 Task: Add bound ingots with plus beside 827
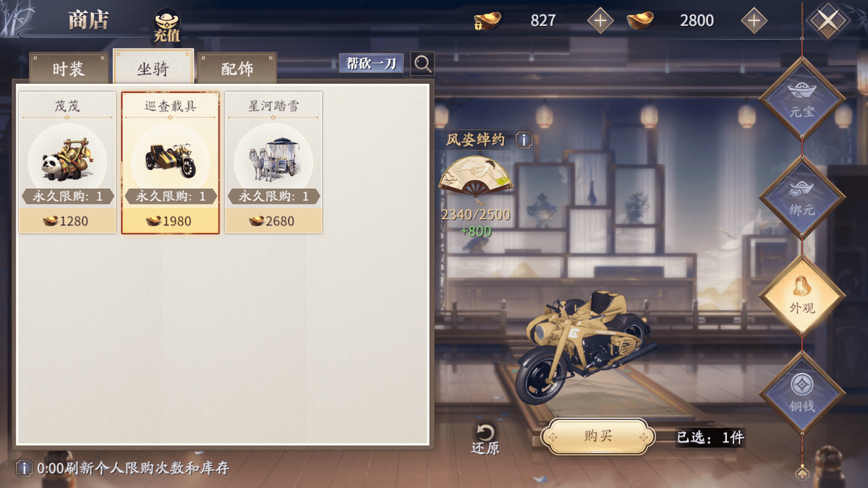tap(600, 21)
